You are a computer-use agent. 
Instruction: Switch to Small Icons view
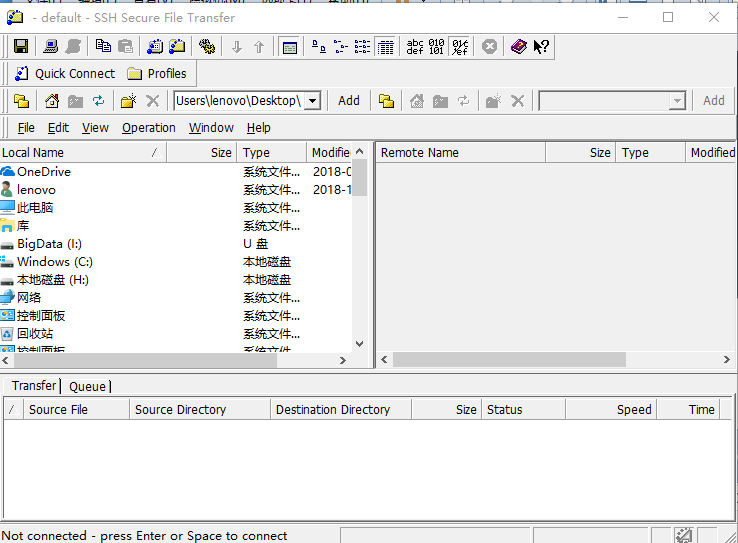click(341, 47)
